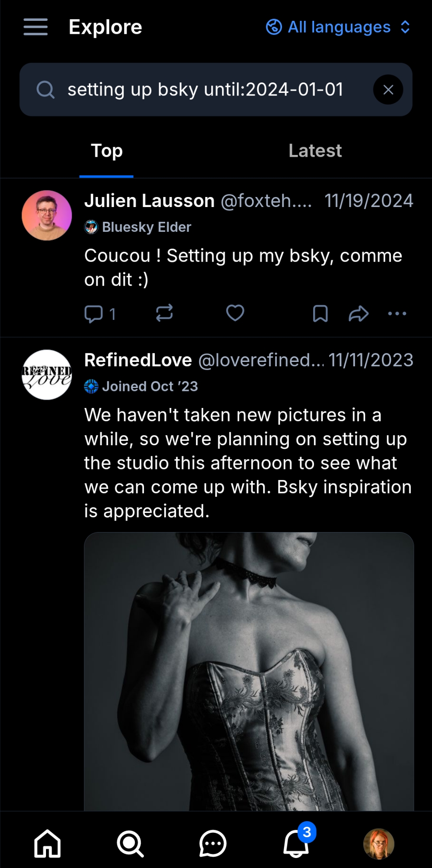View notifications with 3 unread
The image size is (432, 868).
click(296, 844)
